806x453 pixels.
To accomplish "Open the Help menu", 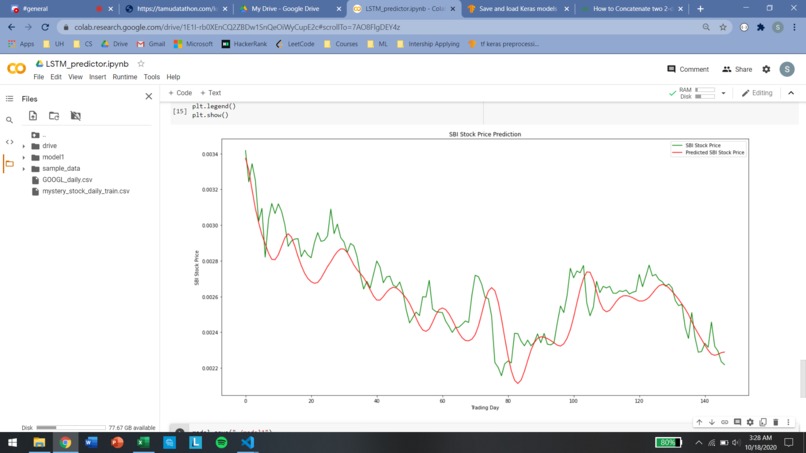I will [x=173, y=77].
